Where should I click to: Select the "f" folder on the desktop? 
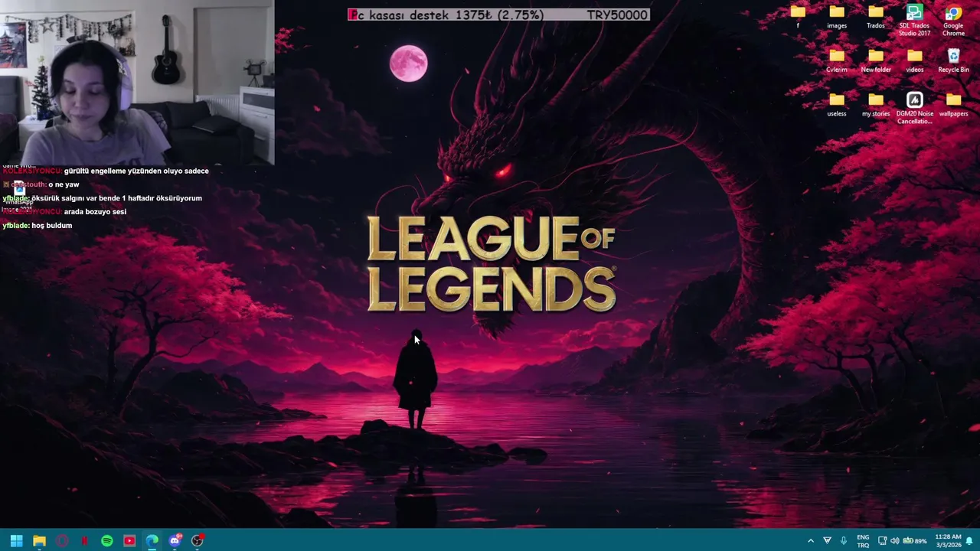click(x=798, y=17)
